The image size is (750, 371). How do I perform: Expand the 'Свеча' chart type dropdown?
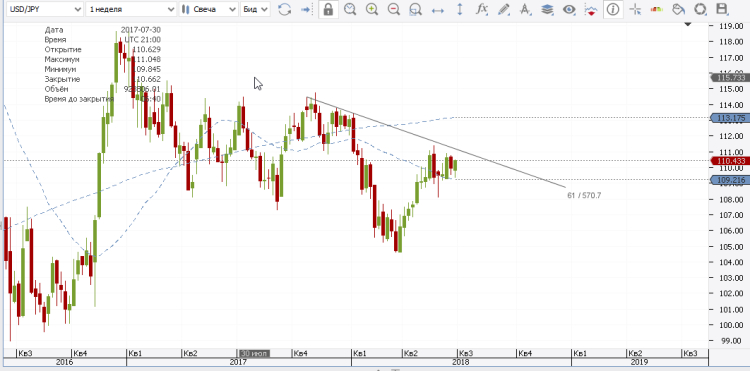pos(209,9)
